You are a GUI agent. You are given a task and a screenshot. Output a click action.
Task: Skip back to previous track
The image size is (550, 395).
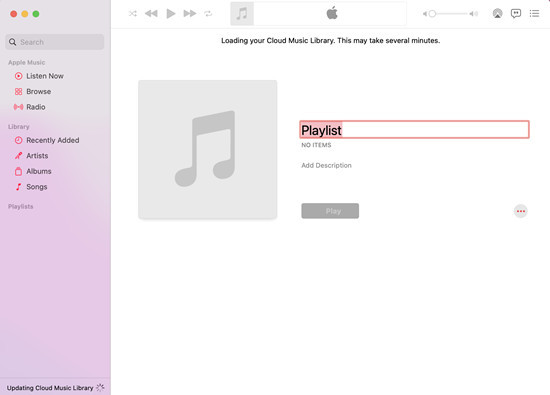point(151,14)
